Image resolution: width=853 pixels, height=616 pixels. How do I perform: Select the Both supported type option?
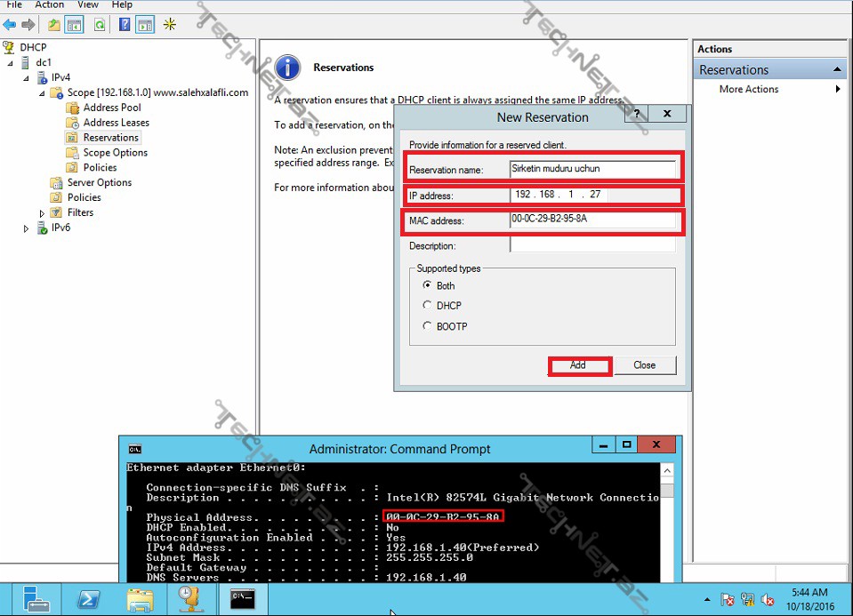click(428, 285)
